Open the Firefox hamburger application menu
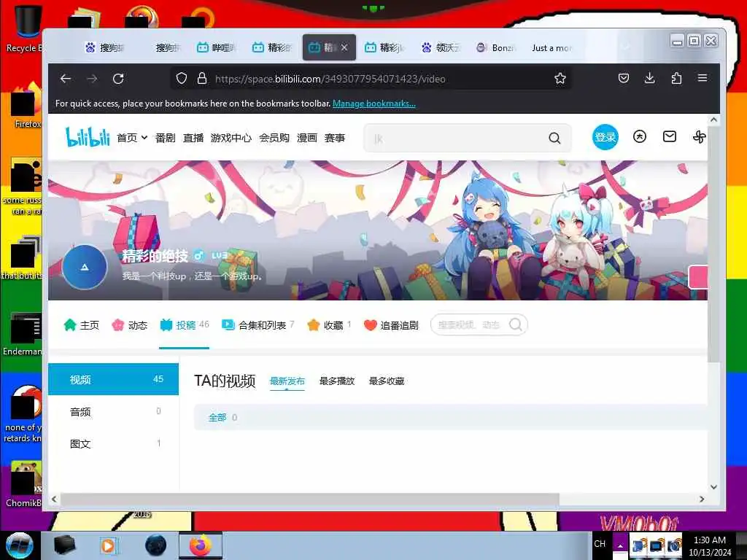Viewport: 747px width, 560px height. tap(703, 77)
